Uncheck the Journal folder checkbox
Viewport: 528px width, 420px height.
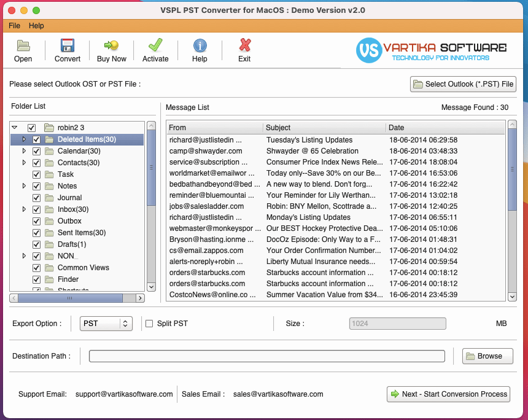pos(36,198)
